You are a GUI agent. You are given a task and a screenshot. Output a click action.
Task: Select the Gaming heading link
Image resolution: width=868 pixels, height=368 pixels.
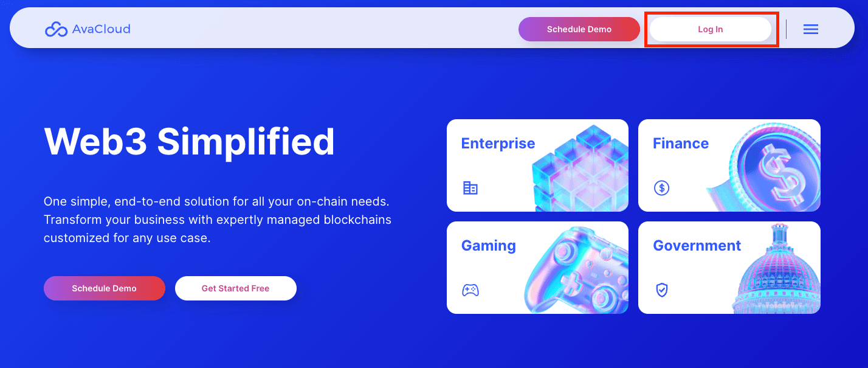pyautogui.click(x=488, y=246)
